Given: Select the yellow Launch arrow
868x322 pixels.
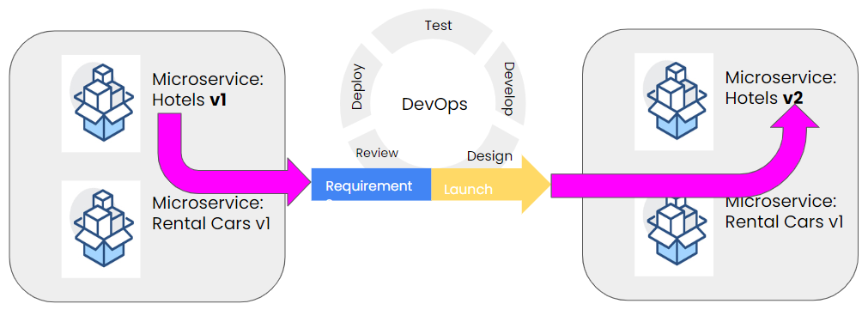Looking at the screenshot, I should click(x=490, y=185).
